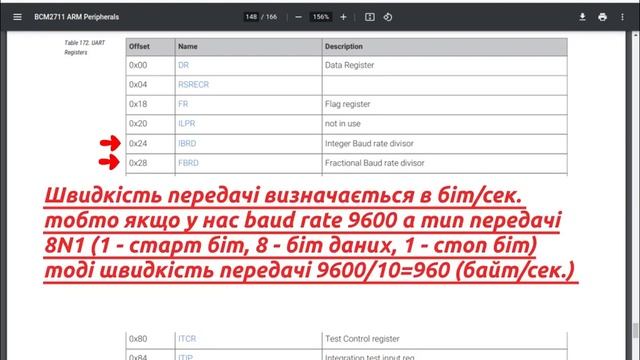
Task: Open the IBRD register link
Action: tap(187, 143)
